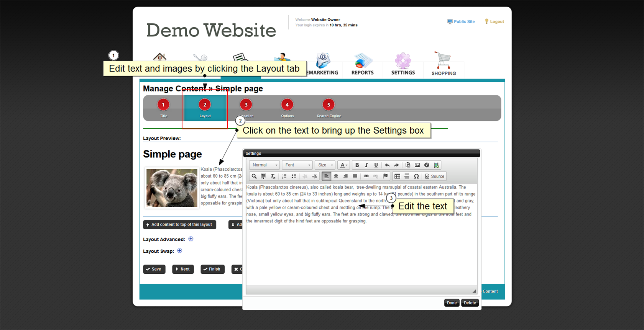Enable center text alignment
Image resolution: width=644 pixels, height=330 pixels.
click(x=336, y=176)
